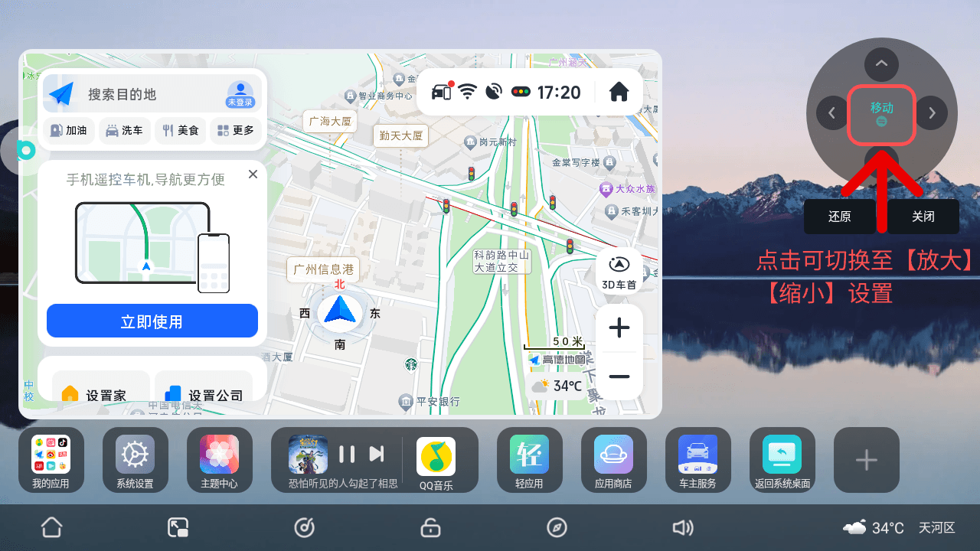Switch the 3D车首 view mode
The width and height of the screenshot is (980, 551).
619,272
